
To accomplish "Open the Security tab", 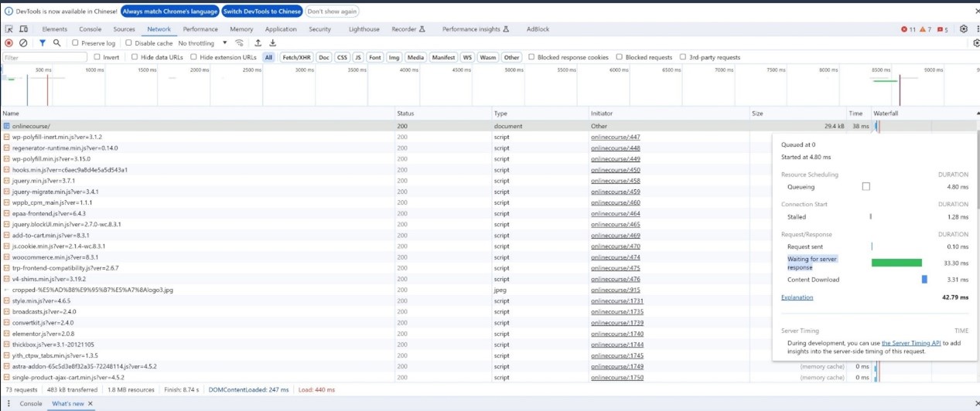I will pyautogui.click(x=319, y=29).
